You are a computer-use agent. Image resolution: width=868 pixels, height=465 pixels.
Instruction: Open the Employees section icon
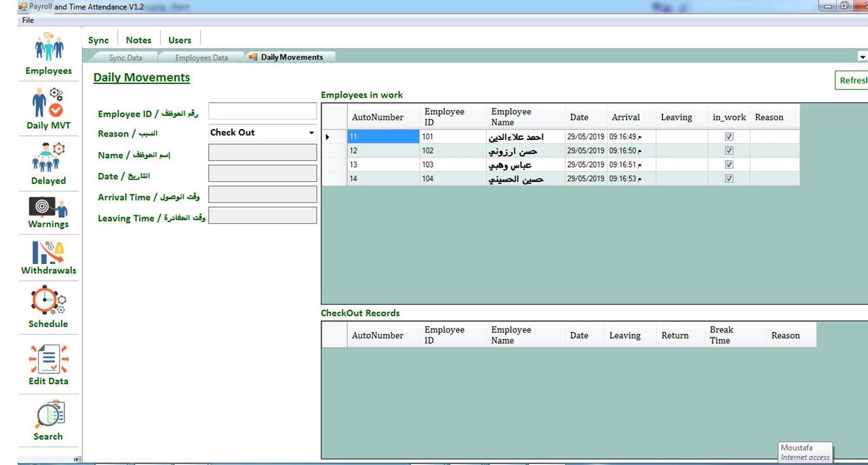click(x=49, y=47)
